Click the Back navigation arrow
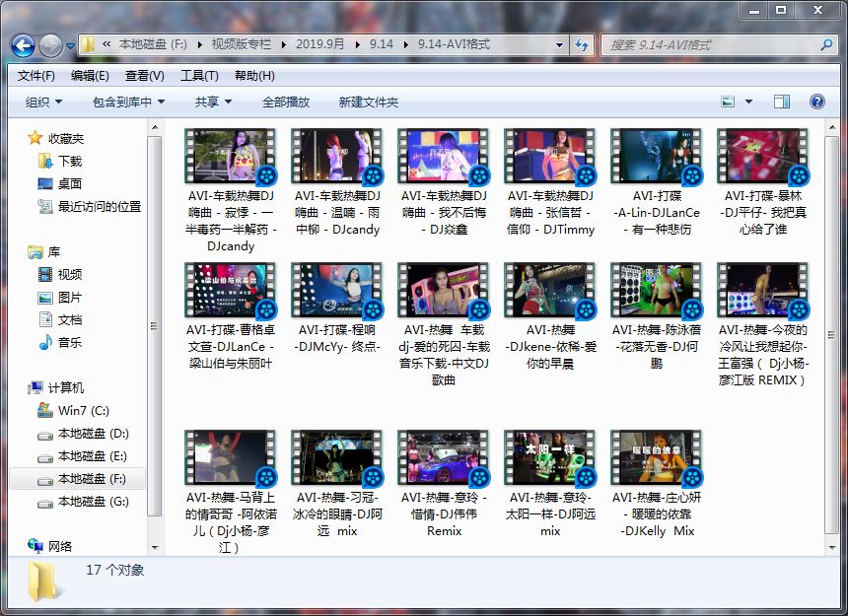The height and width of the screenshot is (616, 848). [22, 44]
